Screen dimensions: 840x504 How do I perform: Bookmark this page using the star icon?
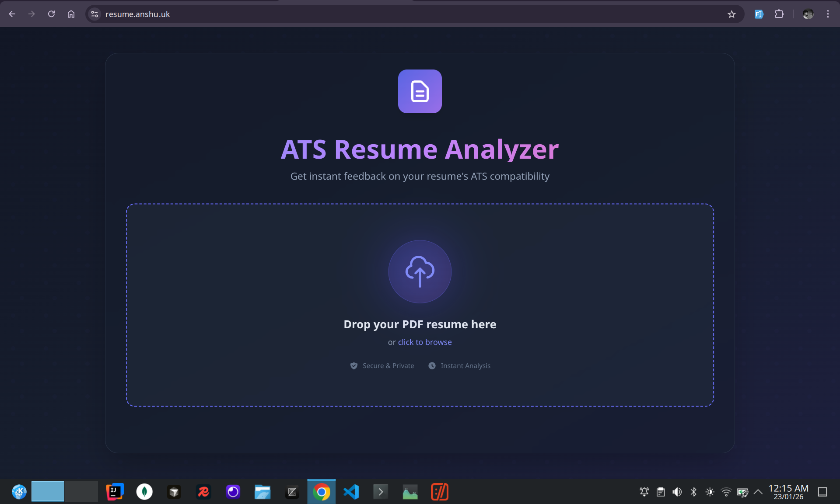click(x=732, y=14)
